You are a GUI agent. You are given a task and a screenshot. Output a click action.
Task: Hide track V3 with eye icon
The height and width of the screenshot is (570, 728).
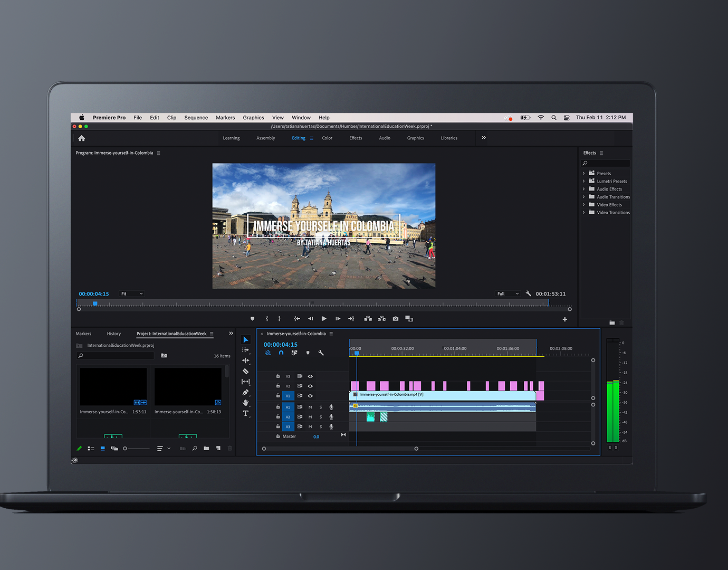(x=310, y=376)
